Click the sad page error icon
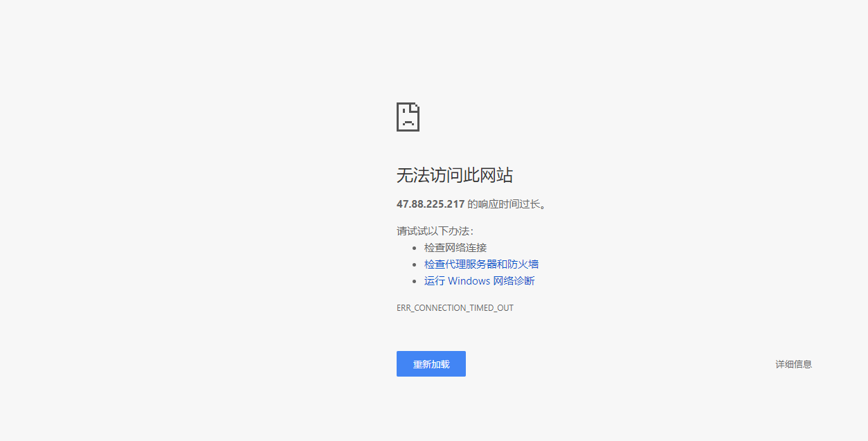868x441 pixels. tap(408, 117)
